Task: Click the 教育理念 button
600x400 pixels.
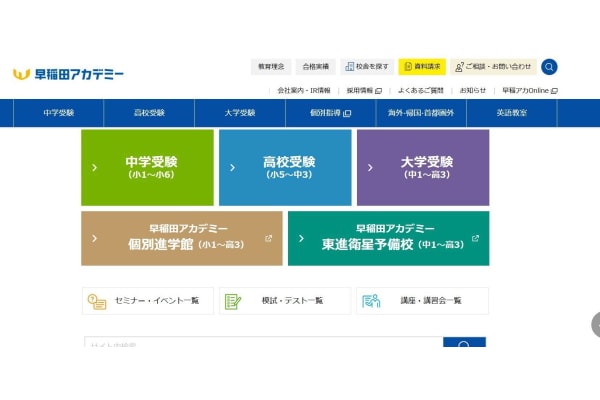Action: point(271,67)
